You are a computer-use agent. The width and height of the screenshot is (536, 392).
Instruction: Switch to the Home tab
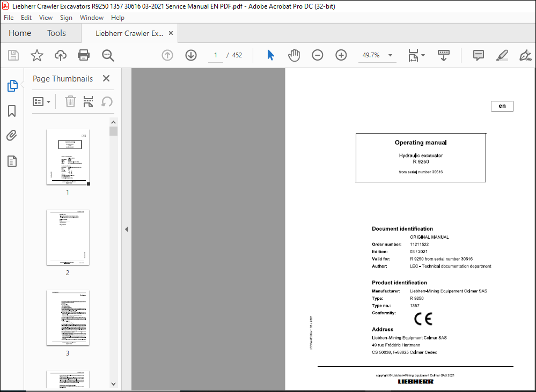click(x=20, y=33)
